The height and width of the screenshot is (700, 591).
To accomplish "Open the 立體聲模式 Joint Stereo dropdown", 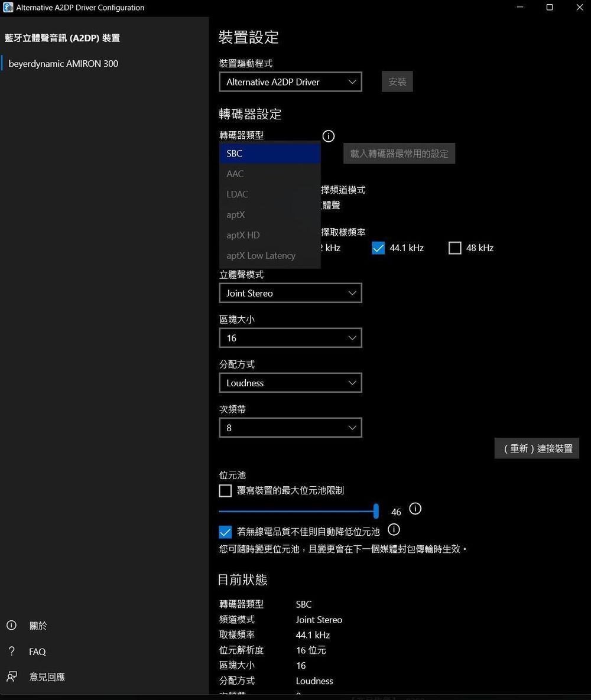I will [290, 294].
